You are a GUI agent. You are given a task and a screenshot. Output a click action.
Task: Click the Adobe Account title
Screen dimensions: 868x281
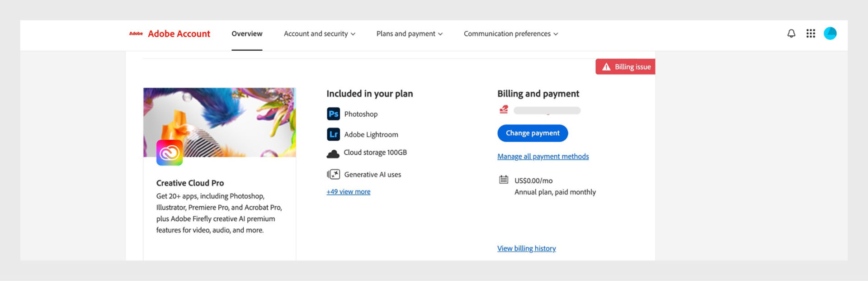coord(179,34)
